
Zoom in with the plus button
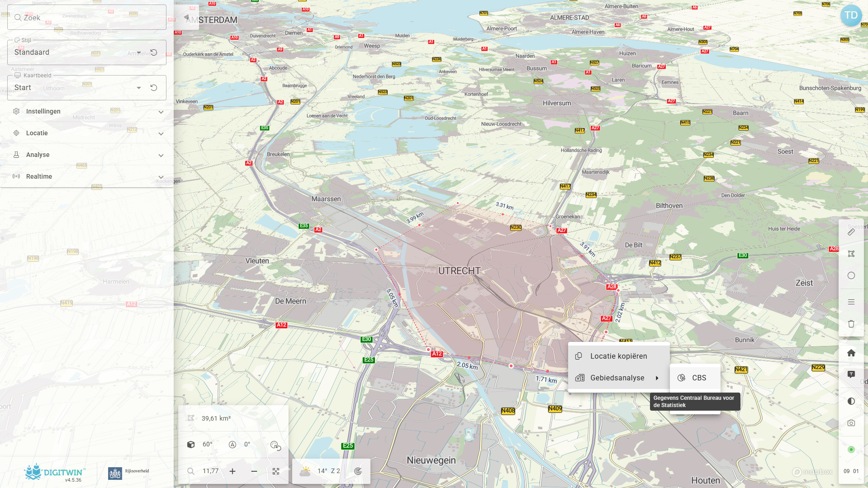[232, 471]
